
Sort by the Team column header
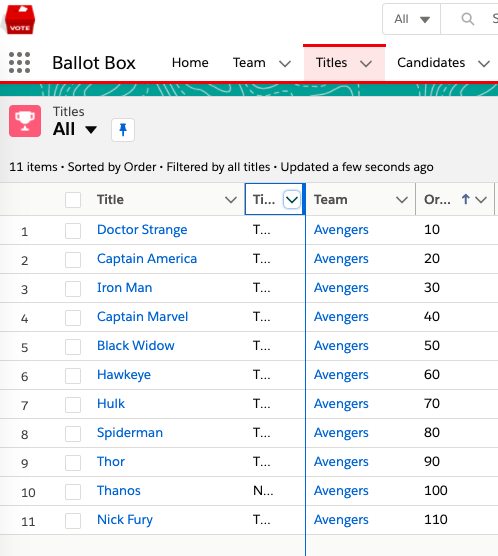331,200
